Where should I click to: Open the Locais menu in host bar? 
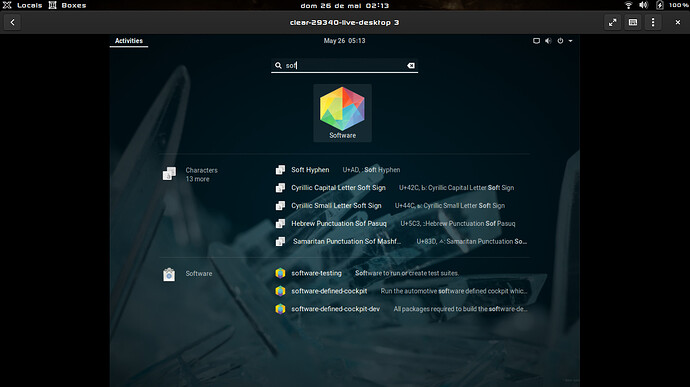click(29, 5)
